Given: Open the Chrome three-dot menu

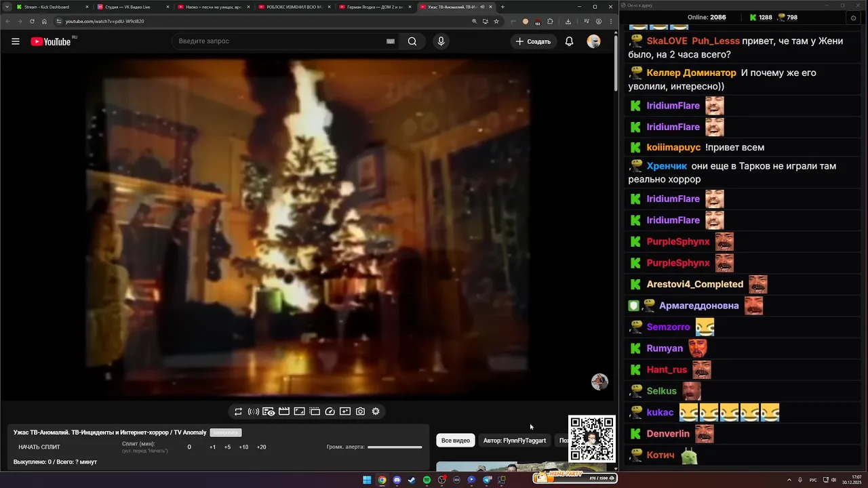Looking at the screenshot, I should point(610,21).
